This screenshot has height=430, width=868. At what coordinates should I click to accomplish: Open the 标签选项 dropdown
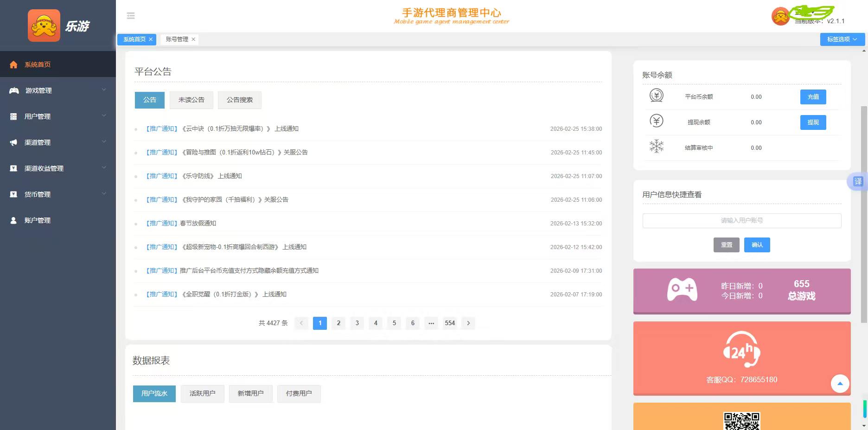coord(842,39)
